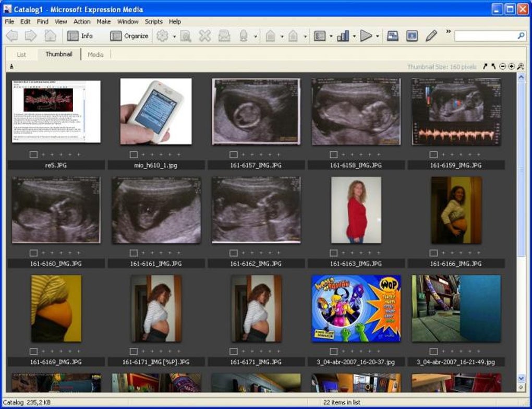532x409 pixels.
Task: Tick the checkbox under re5.JPG thumbnail
Action: (33, 154)
